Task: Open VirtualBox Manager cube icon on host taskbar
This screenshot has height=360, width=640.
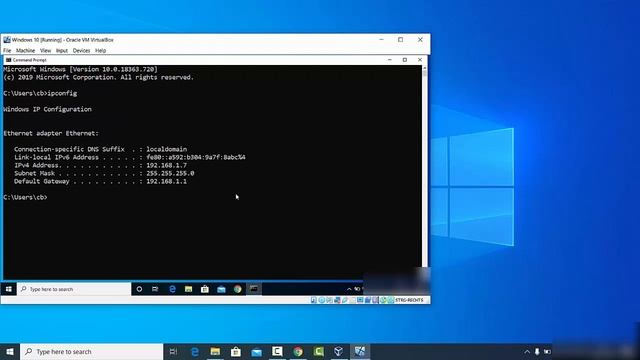Action: point(338,351)
